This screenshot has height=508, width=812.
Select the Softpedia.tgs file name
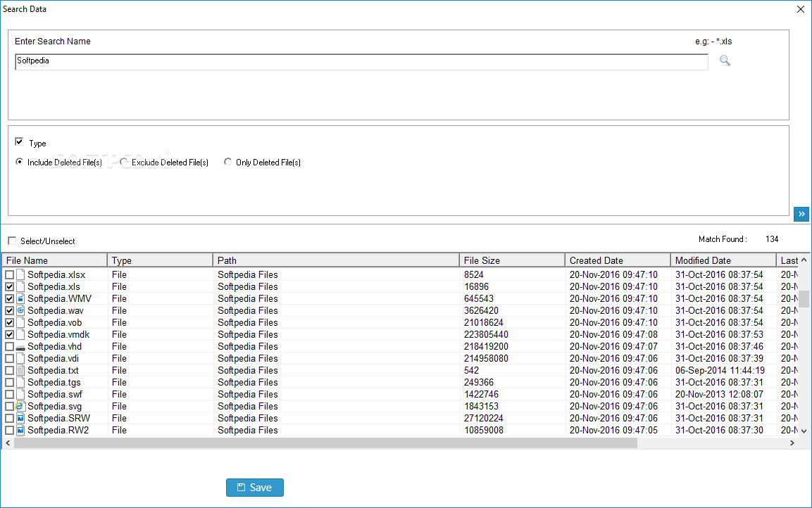click(54, 382)
